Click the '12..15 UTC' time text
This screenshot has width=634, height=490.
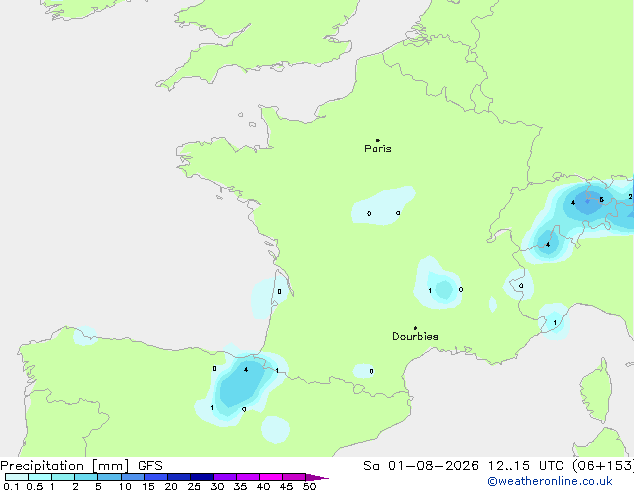point(525,466)
